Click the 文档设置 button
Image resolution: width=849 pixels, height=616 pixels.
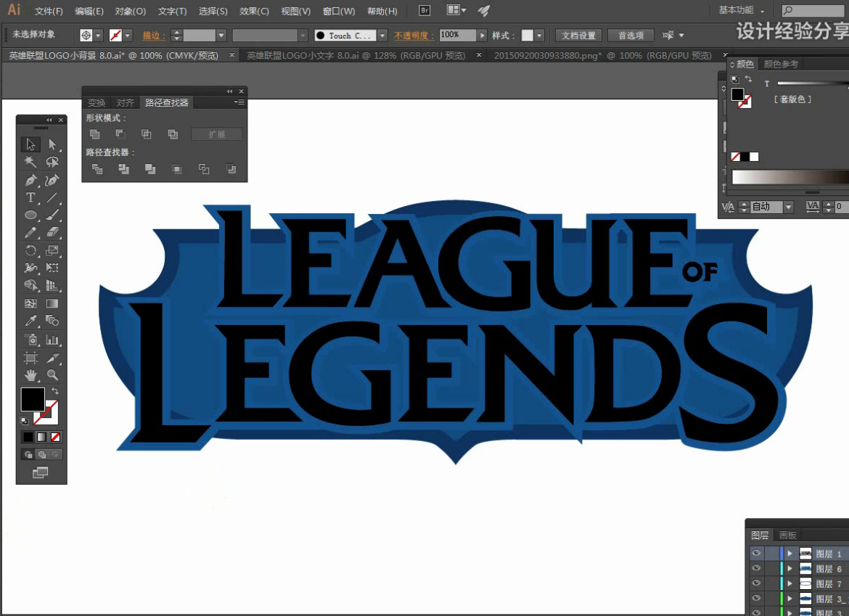[x=578, y=35]
